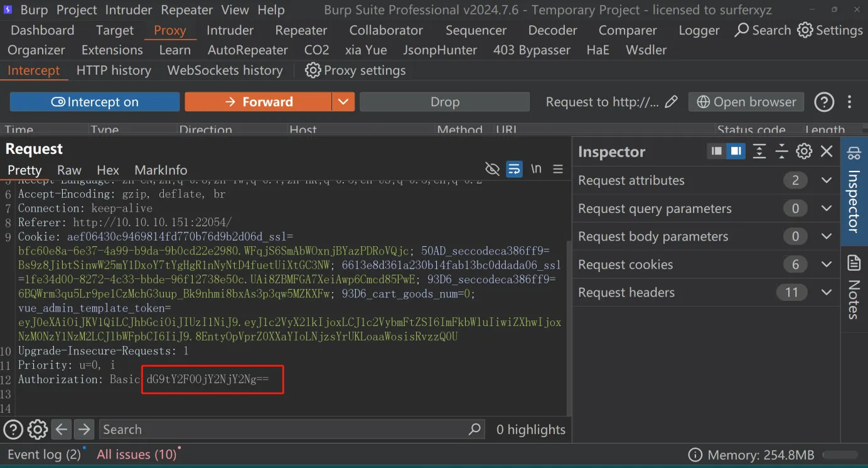Switch to HTTP history sub-tab

[114, 70]
